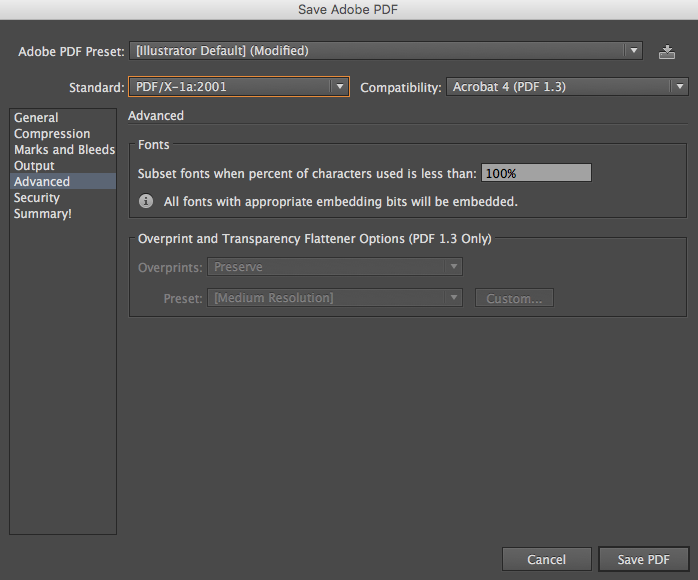The height and width of the screenshot is (580, 698).
Task: Select the Advanced section
Action: (63, 182)
